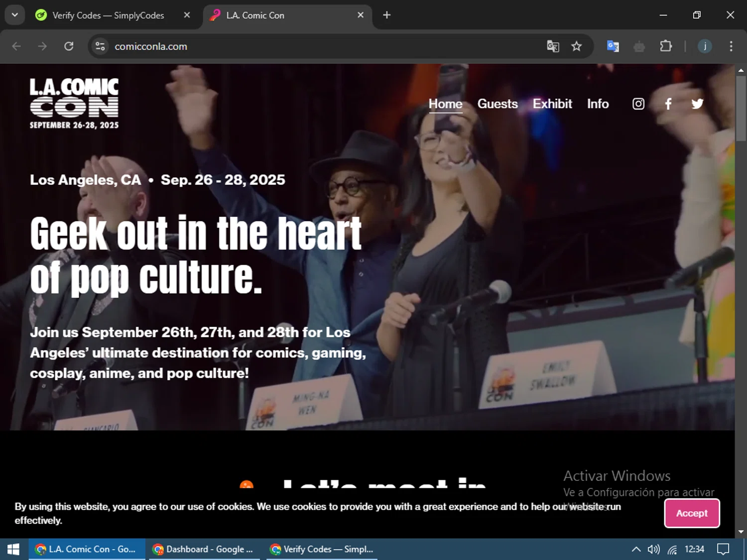This screenshot has width=747, height=560.
Task: Close the L.A. Comic Con tab
Action: click(361, 15)
